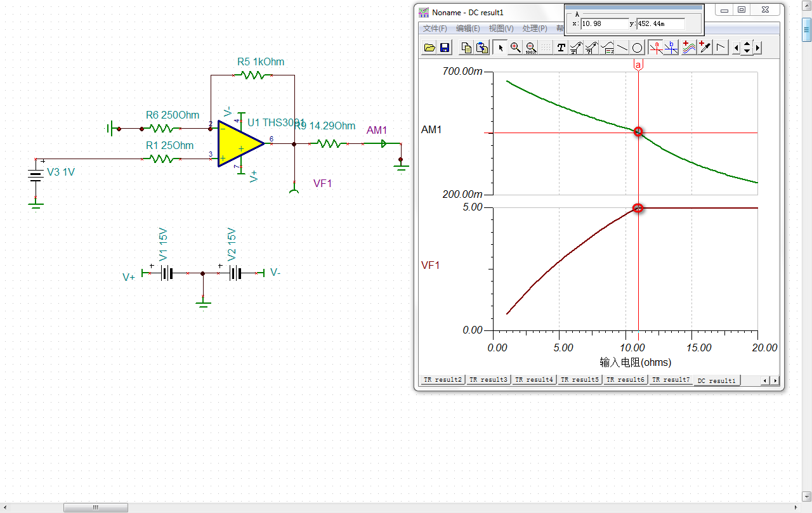Choose the text T annotation tool
This screenshot has width=812, height=513.
561,48
